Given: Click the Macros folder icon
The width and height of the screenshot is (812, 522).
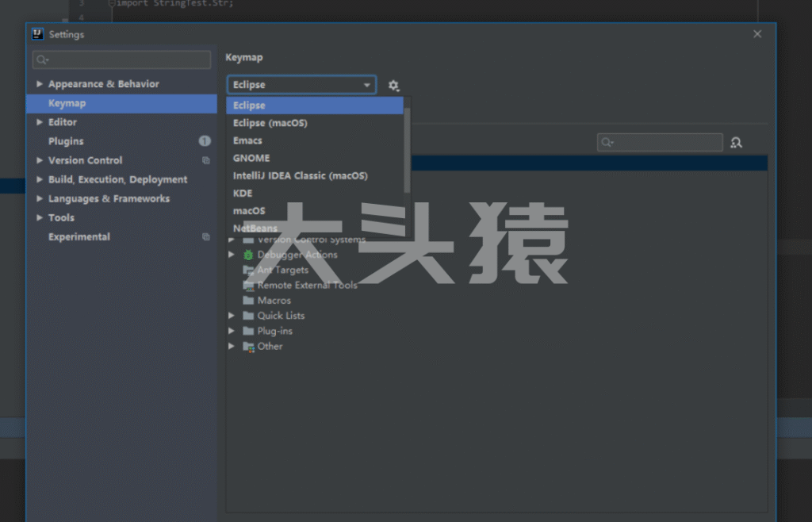Looking at the screenshot, I should [x=248, y=301].
